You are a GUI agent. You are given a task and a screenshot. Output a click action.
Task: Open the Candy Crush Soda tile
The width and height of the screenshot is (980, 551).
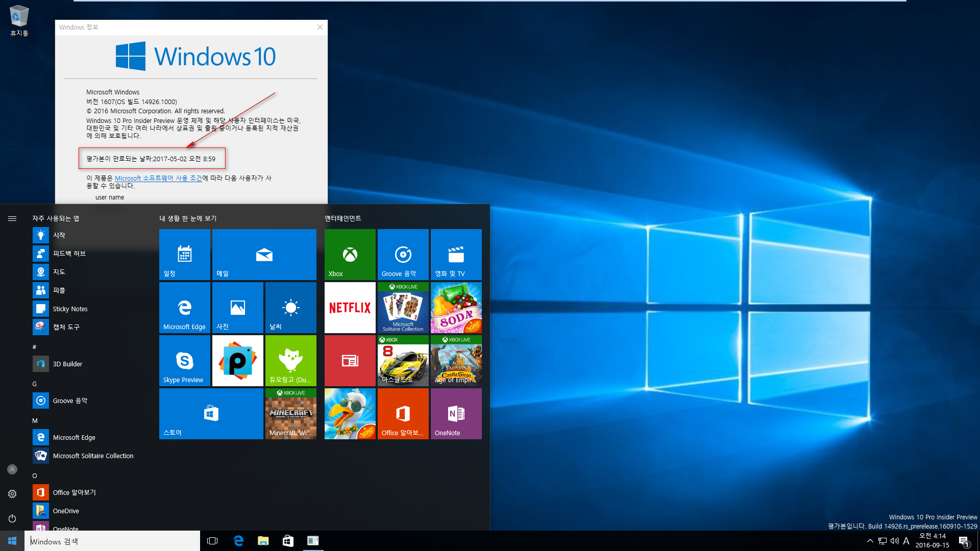pyautogui.click(x=456, y=307)
